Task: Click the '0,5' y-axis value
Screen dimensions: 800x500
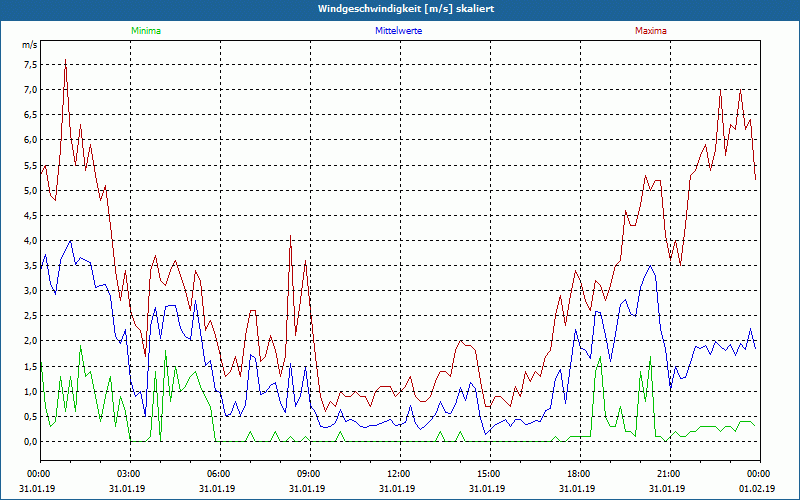Action: (30, 416)
